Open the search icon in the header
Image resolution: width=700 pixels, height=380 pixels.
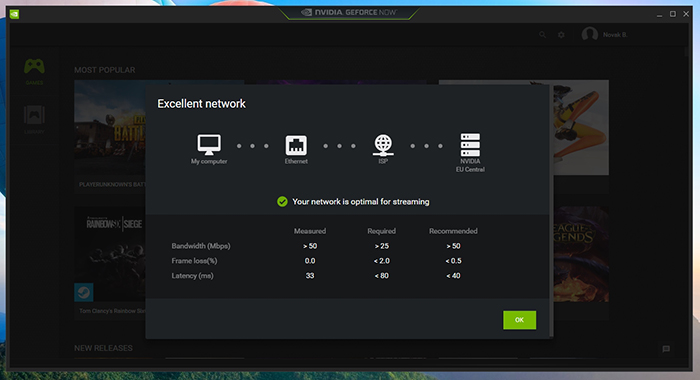[542, 34]
